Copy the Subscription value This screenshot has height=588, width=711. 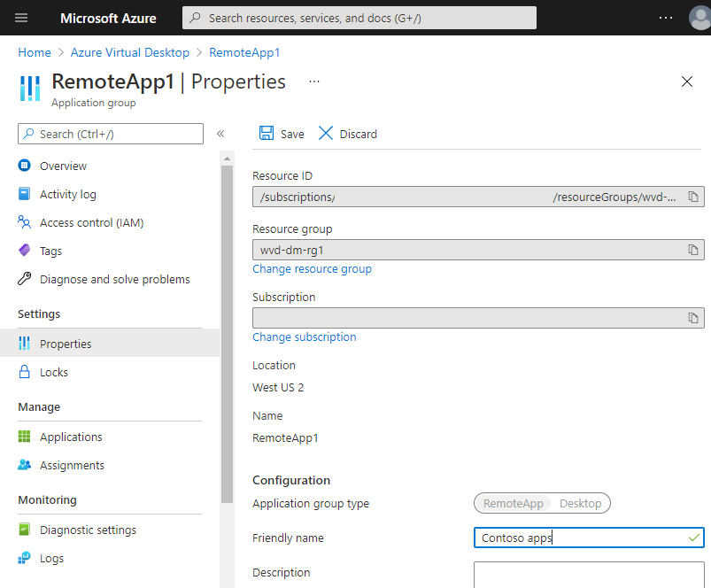(x=693, y=318)
